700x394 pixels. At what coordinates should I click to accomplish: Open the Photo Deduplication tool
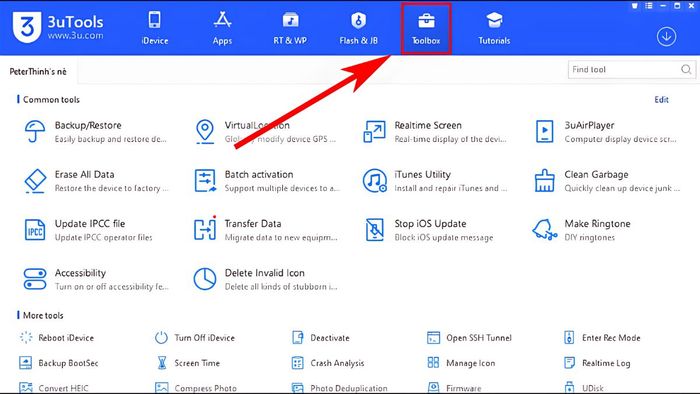tap(339, 388)
